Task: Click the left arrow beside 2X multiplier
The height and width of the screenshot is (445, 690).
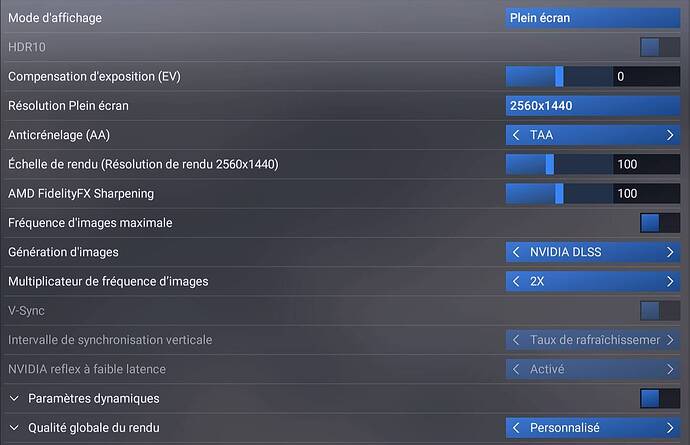Action: (516, 282)
